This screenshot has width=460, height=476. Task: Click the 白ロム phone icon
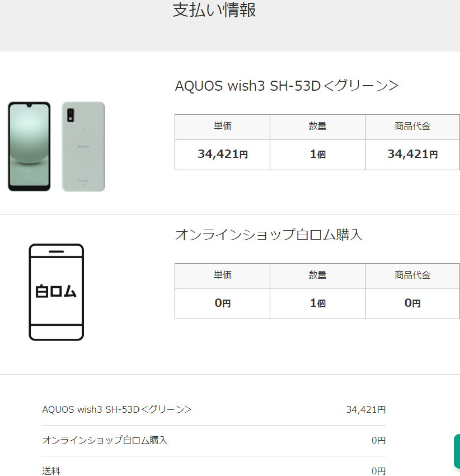(56, 292)
